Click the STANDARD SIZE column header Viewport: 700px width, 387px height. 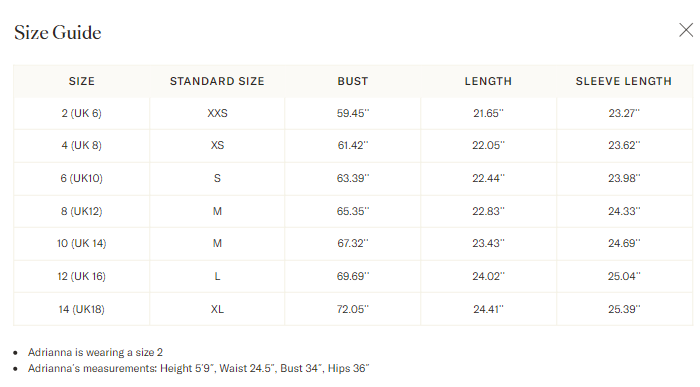tap(217, 81)
